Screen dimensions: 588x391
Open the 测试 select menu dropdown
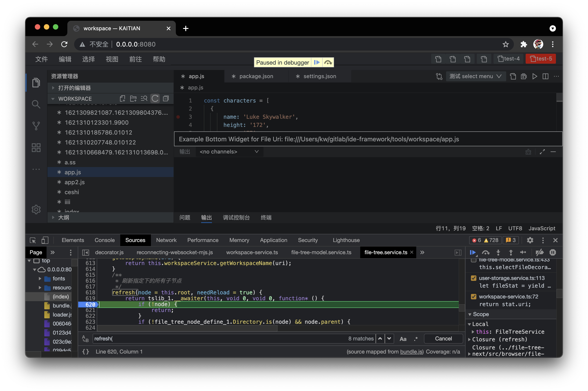(x=475, y=76)
